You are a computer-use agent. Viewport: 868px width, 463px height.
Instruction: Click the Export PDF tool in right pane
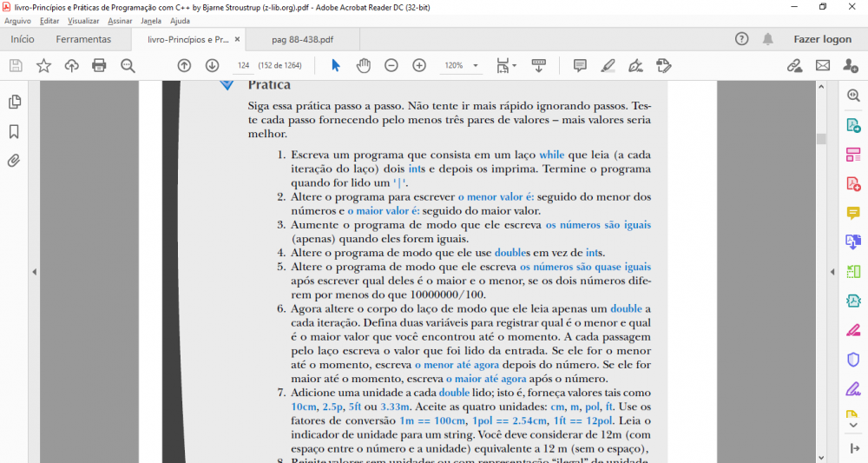852,125
